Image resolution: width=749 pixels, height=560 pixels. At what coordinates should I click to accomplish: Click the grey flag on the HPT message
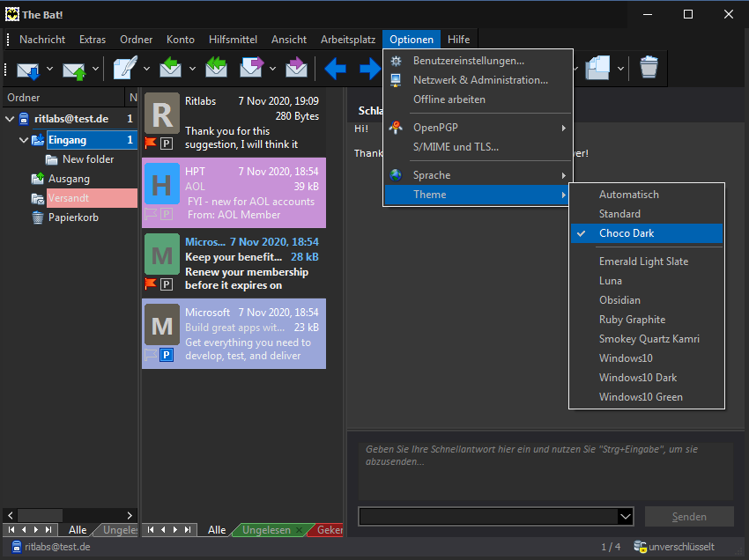tap(151, 213)
